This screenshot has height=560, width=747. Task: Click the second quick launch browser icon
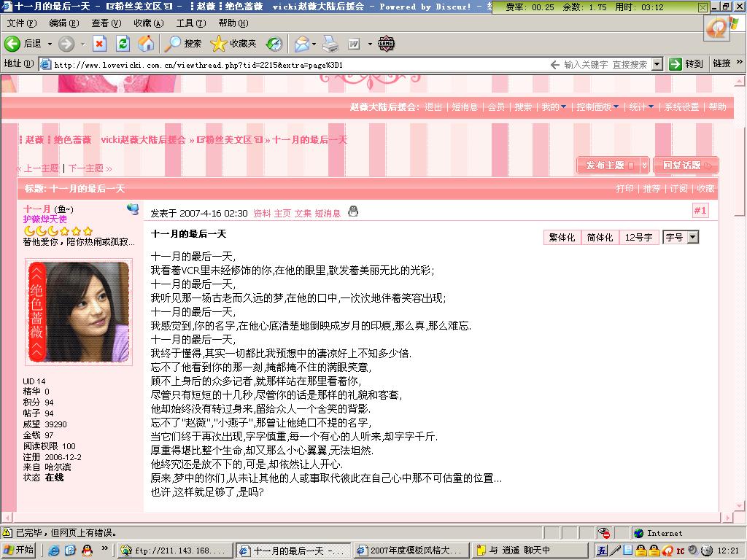[x=70, y=551]
